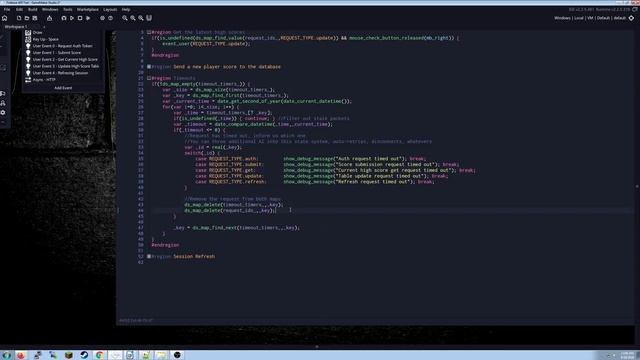
Task: Select the Draw event
Action: 38,32
